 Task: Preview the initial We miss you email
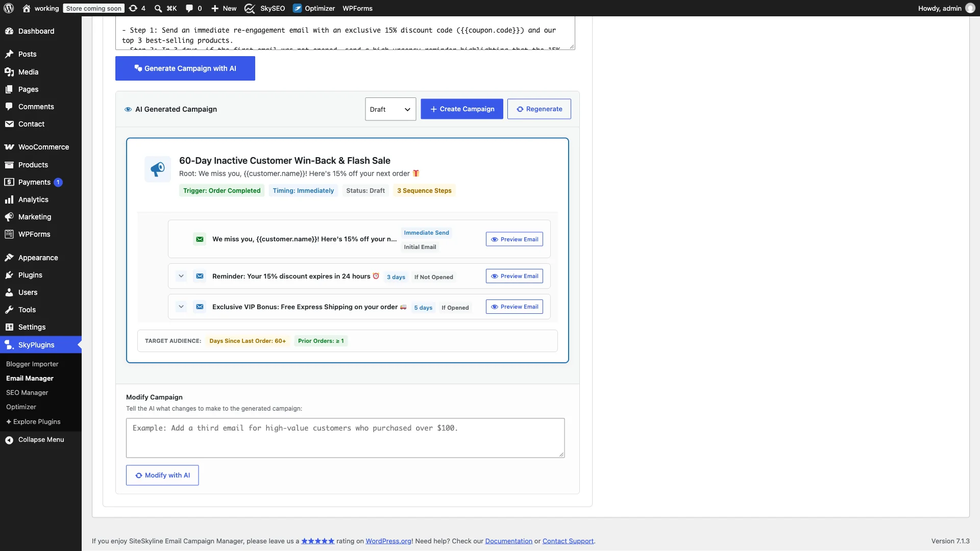(x=514, y=239)
